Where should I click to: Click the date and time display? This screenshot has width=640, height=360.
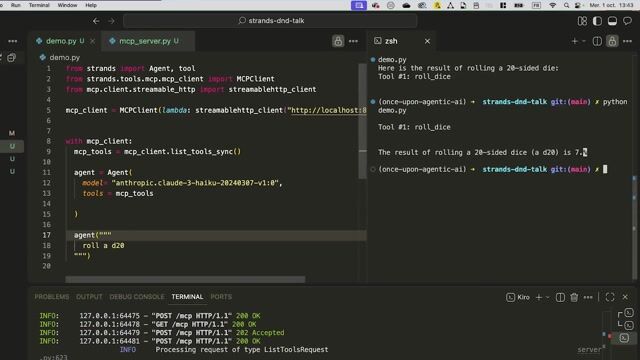tap(611, 5)
